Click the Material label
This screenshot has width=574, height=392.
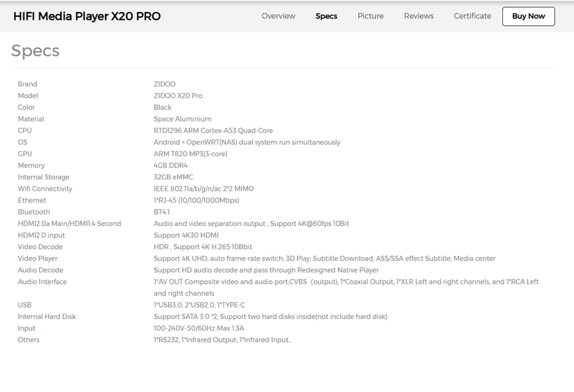click(31, 119)
